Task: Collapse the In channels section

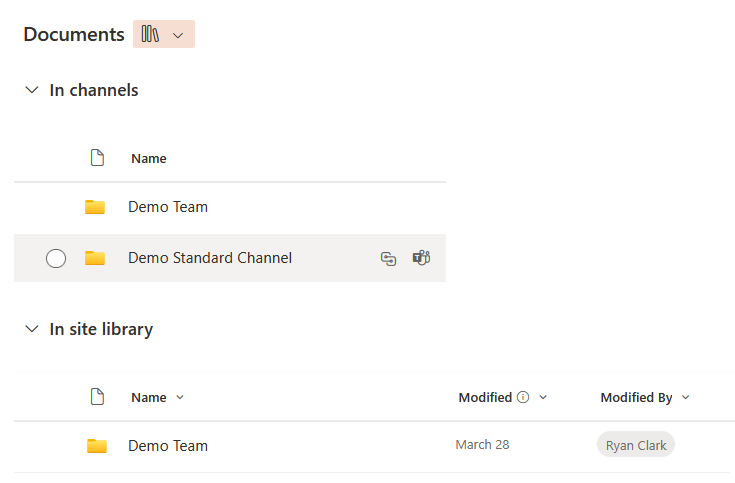Action: coord(31,90)
